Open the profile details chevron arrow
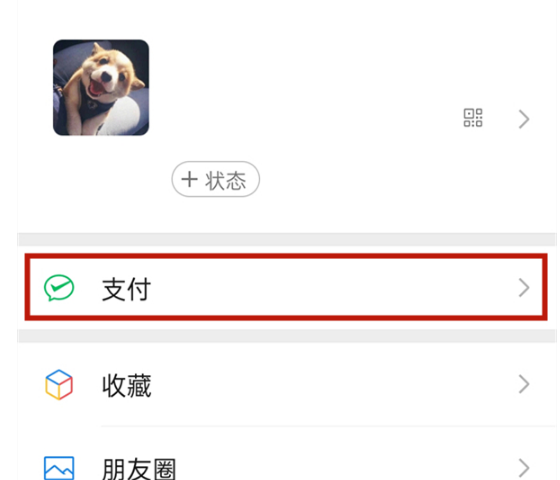 coord(524,119)
